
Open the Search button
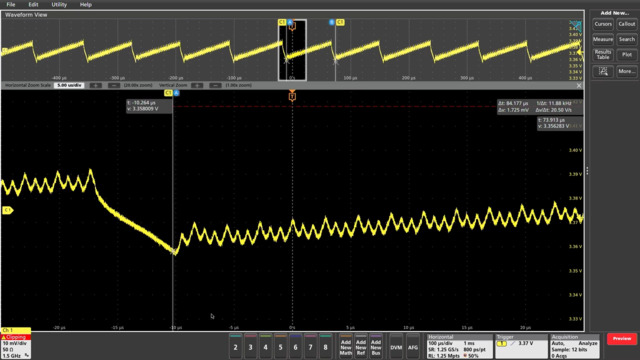[x=627, y=39]
